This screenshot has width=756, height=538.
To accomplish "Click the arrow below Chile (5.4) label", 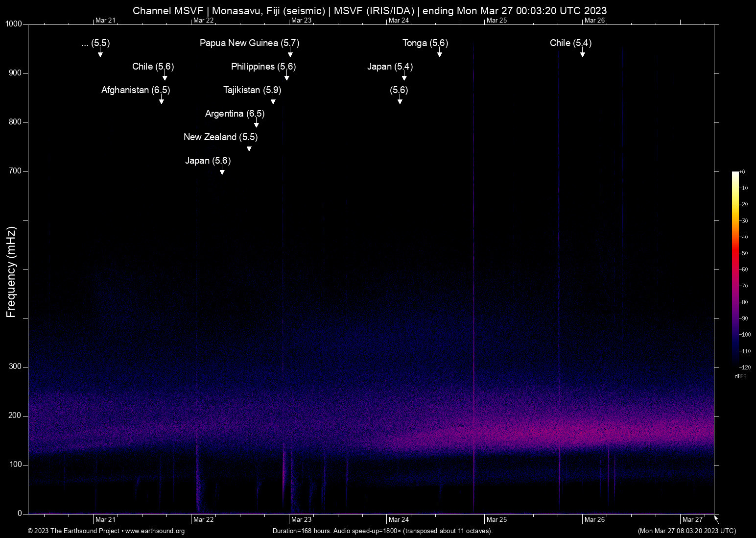I will coord(582,53).
